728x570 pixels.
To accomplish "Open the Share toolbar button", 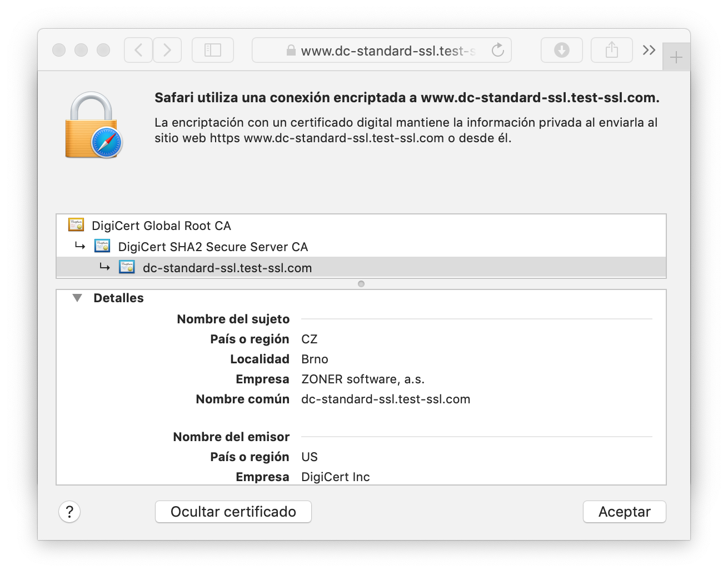I will click(612, 50).
